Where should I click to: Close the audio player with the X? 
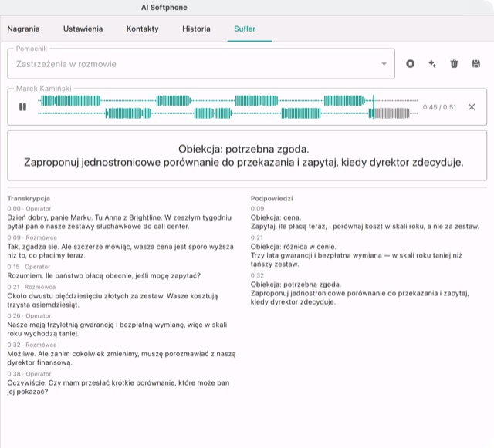click(x=472, y=107)
